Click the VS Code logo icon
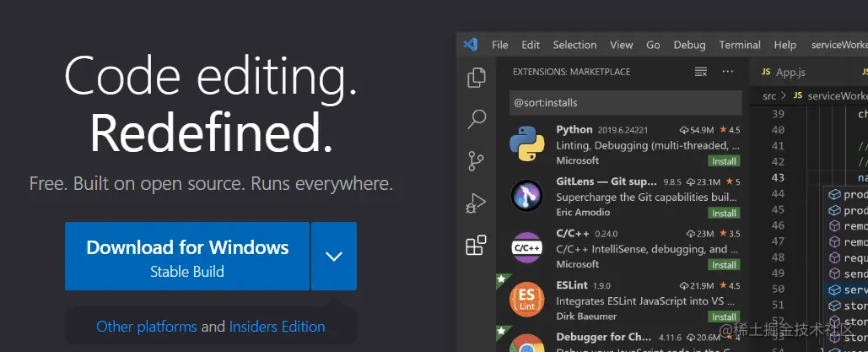Image resolution: width=868 pixels, height=352 pixels. (x=470, y=45)
